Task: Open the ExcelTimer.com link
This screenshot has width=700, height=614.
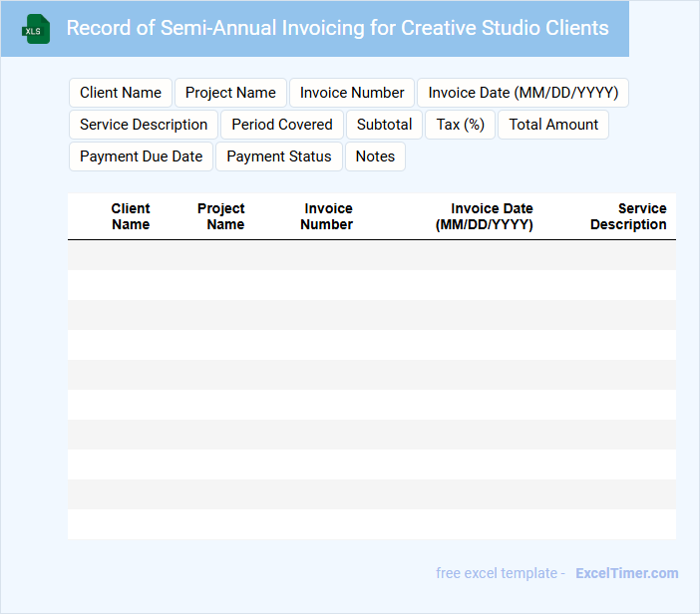Action: pyautogui.click(x=626, y=573)
